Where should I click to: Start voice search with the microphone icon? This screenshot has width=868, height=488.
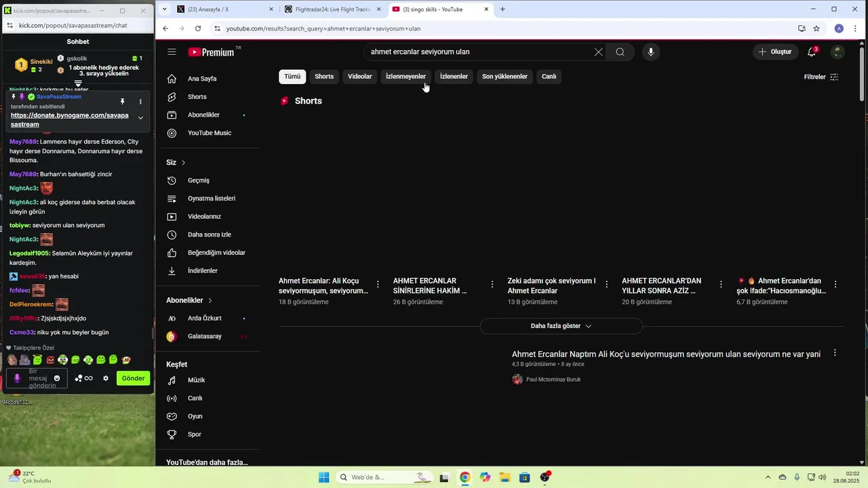tap(650, 52)
